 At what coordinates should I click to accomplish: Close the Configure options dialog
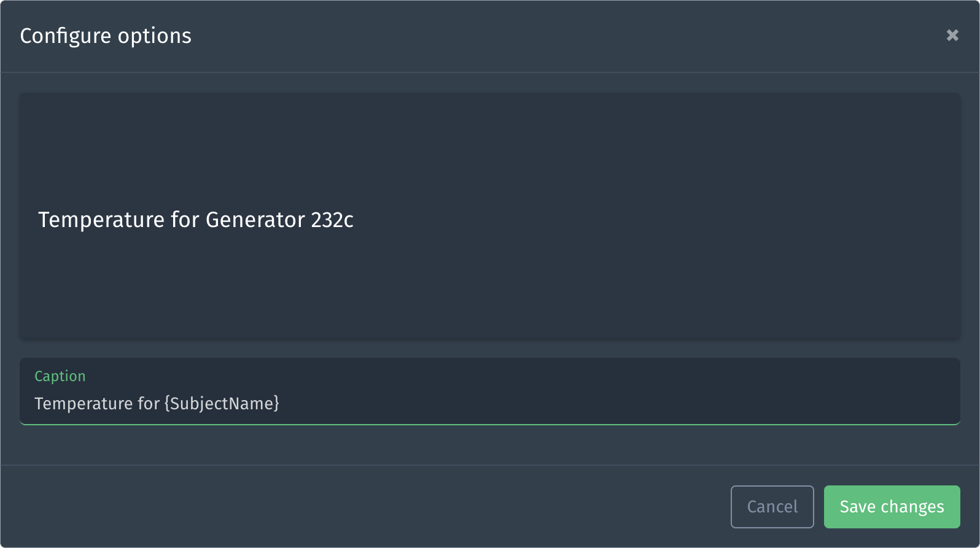coord(952,36)
